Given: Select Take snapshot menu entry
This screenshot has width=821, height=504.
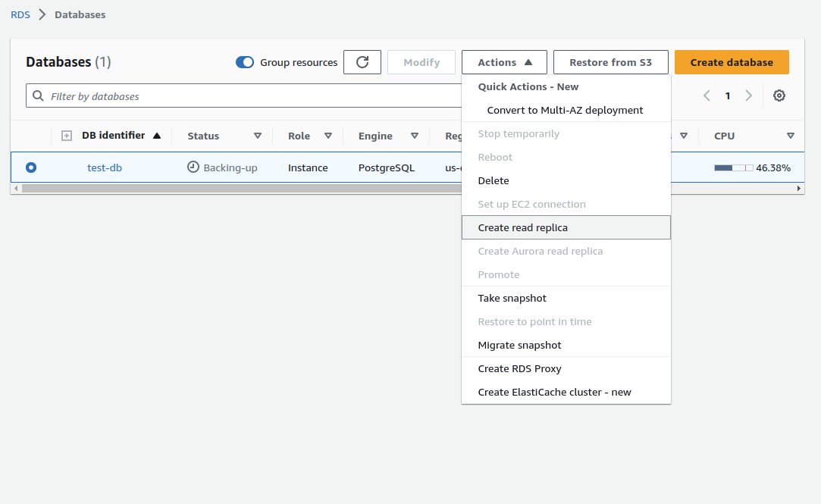Looking at the screenshot, I should point(566,299).
